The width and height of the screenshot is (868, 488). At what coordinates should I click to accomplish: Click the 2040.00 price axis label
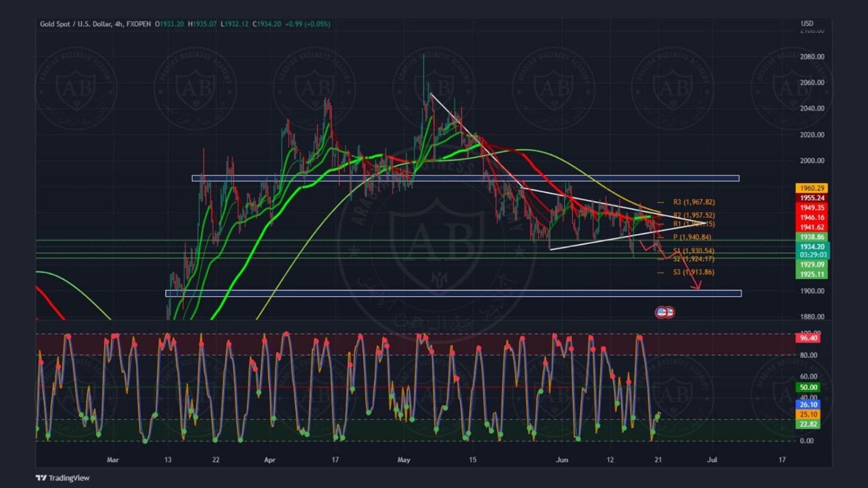tap(812, 108)
